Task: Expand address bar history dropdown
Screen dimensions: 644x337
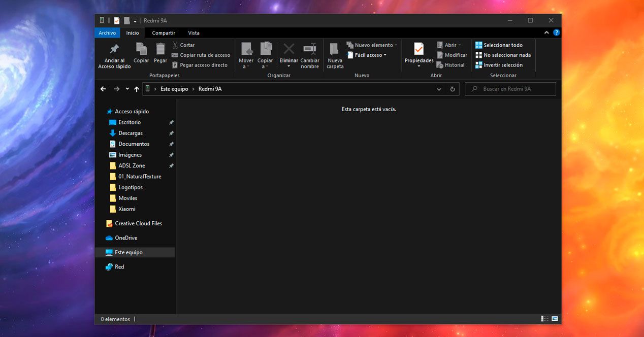Action: click(439, 89)
